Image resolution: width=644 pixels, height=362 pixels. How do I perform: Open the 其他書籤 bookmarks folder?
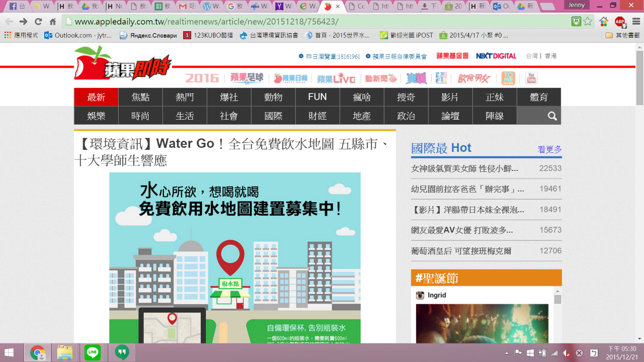tap(622, 35)
